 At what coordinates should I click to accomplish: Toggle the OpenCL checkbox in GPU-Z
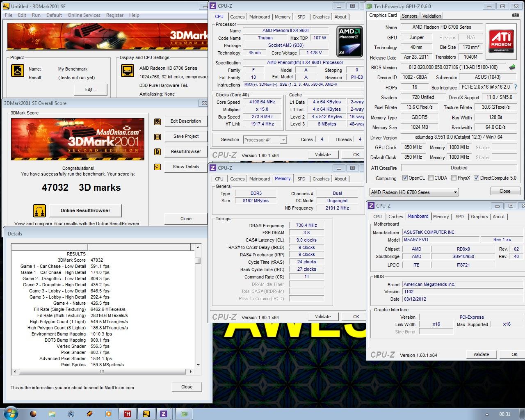coord(405,178)
